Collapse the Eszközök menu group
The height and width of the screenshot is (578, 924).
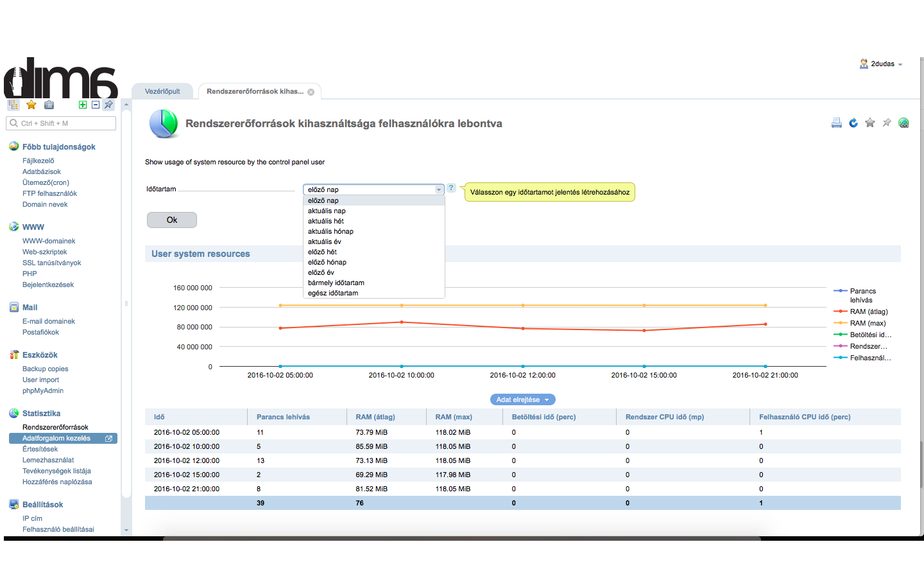40,355
